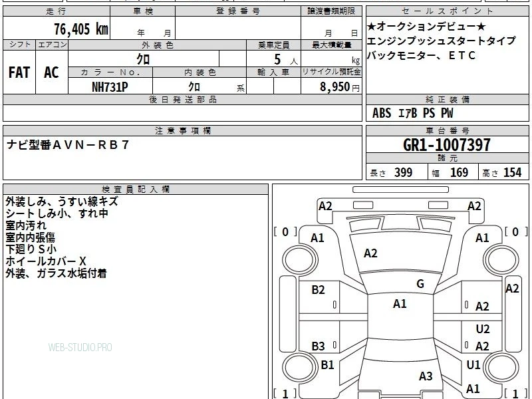
Task: Click inspector note シートしみ小、すれ中
Action: coord(57,213)
